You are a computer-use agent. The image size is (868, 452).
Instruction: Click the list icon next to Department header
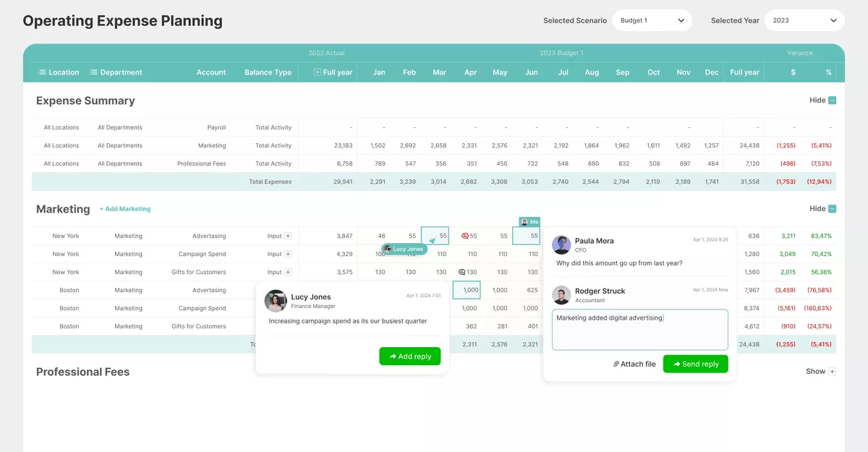coord(93,72)
